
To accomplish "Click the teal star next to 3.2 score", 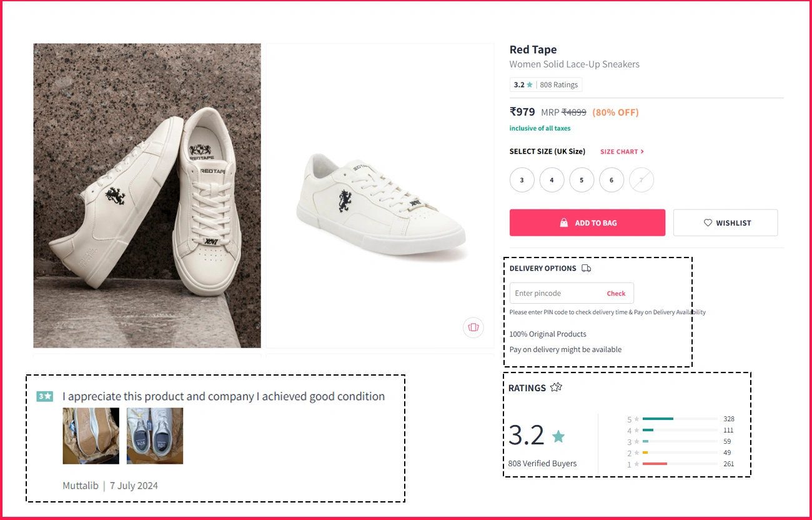I will click(558, 436).
